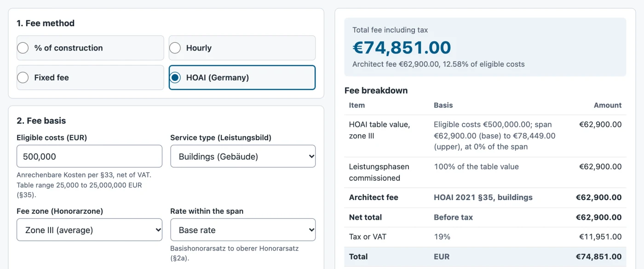Click the 'Anrechenbare Kosten per §33' hint text
644x269 pixels.
pos(84,185)
